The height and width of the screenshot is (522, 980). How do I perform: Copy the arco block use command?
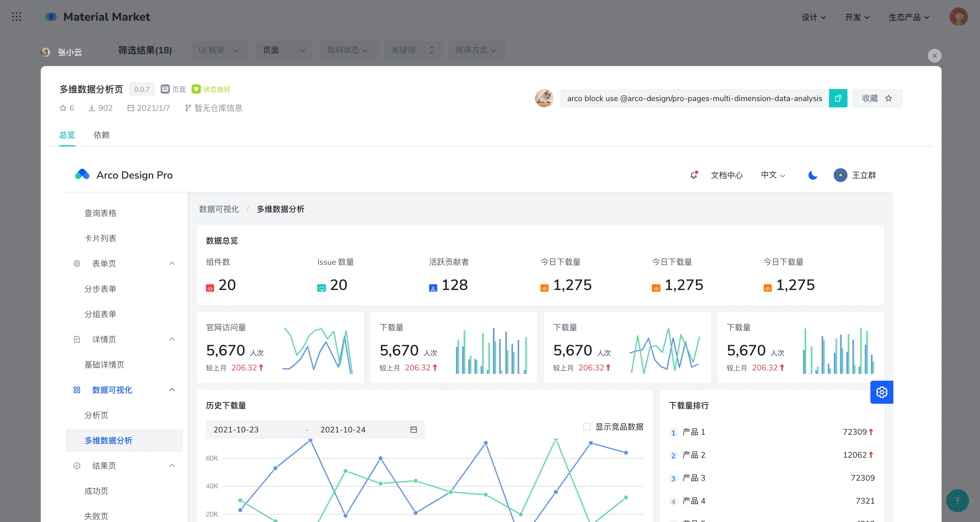click(x=838, y=98)
